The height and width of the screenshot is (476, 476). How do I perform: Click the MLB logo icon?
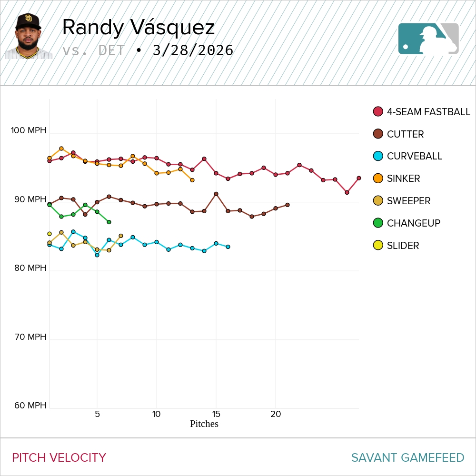pos(428,39)
